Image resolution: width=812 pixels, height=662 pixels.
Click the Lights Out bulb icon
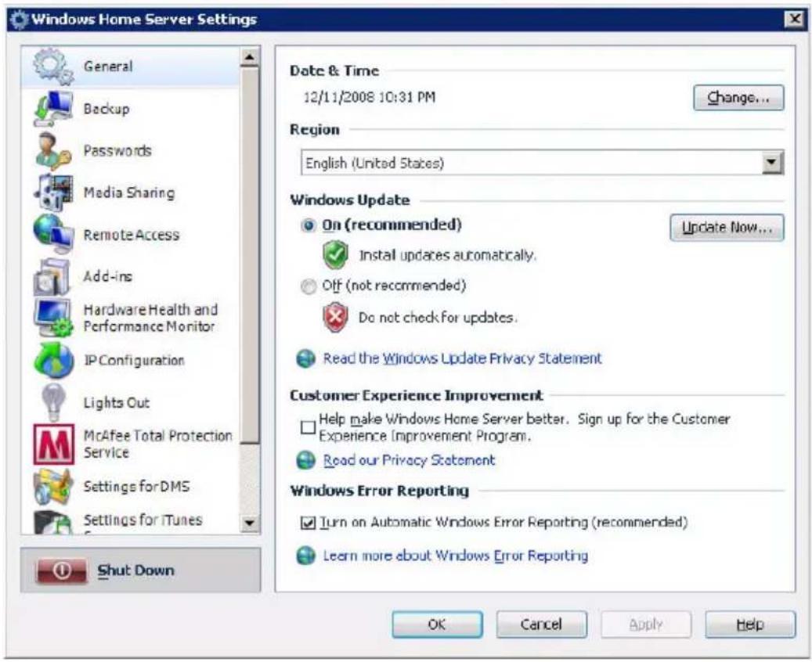[53, 402]
